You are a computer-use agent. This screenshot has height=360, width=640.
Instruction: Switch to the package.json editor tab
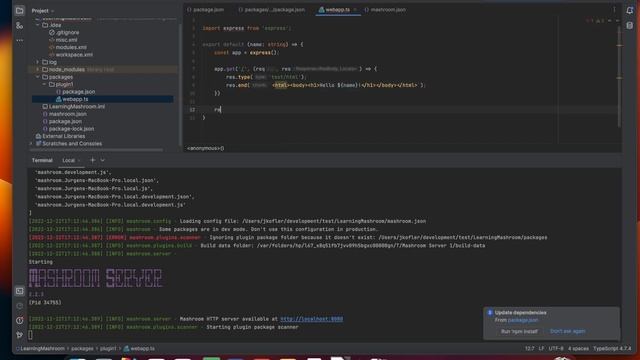coord(205,10)
